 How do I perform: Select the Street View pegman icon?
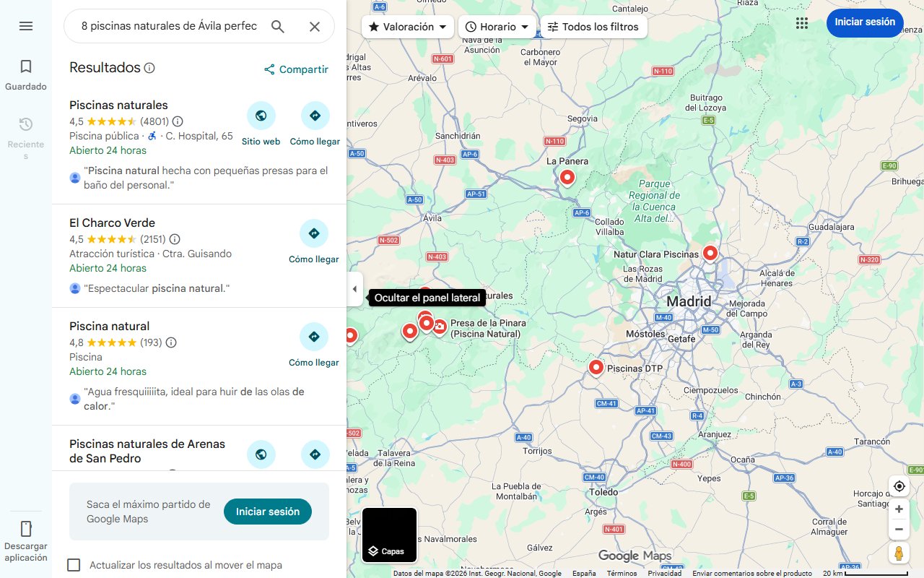point(899,553)
